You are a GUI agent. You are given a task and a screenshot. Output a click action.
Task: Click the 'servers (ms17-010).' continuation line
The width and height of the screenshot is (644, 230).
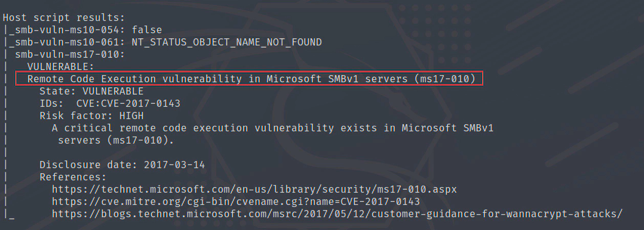[x=116, y=141]
